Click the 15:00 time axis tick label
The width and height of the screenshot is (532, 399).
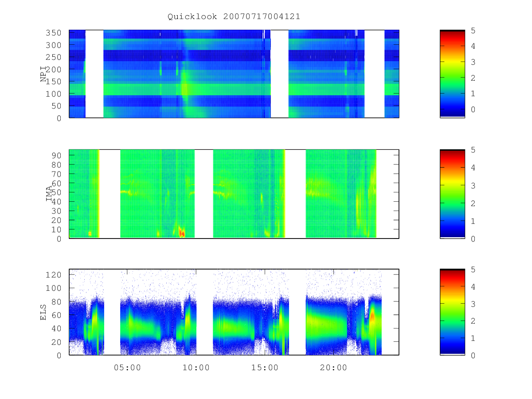pyautogui.click(x=265, y=368)
